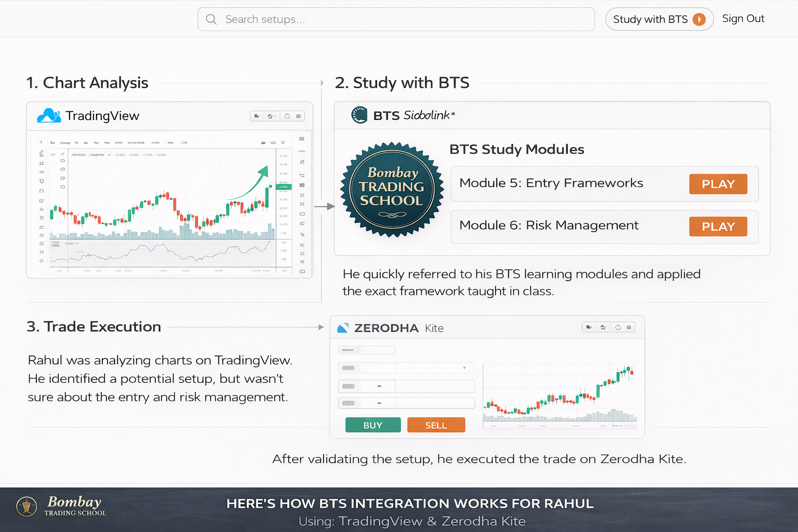Screen dimensions: 798x532
Task: Click the orange SELL button
Action: [436, 425]
